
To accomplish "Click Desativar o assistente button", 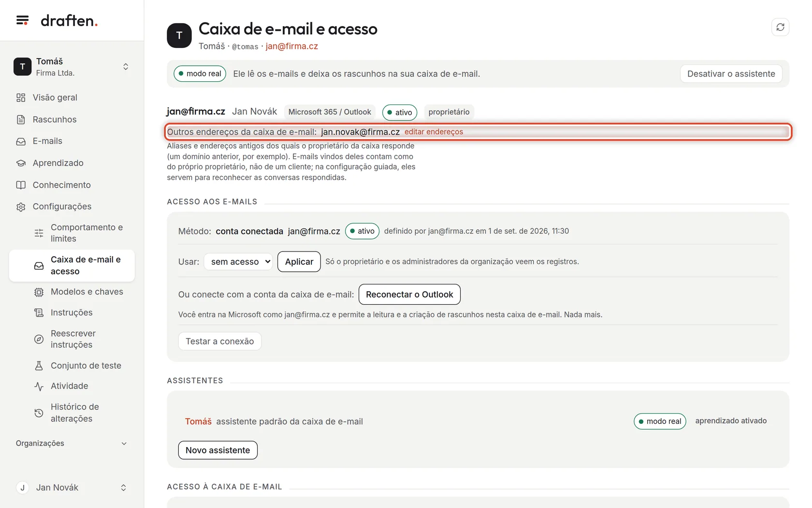I will coord(731,74).
